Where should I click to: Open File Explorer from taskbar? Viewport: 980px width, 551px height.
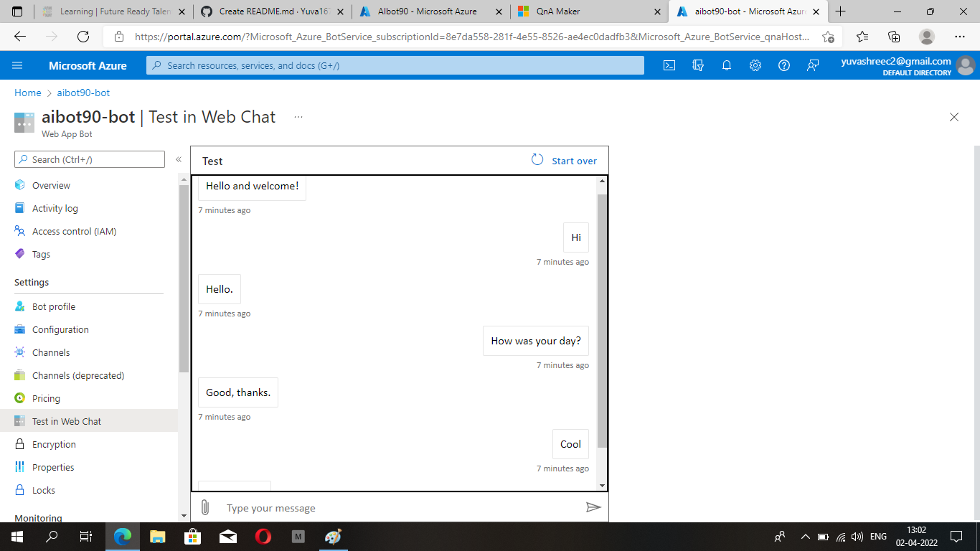157,536
